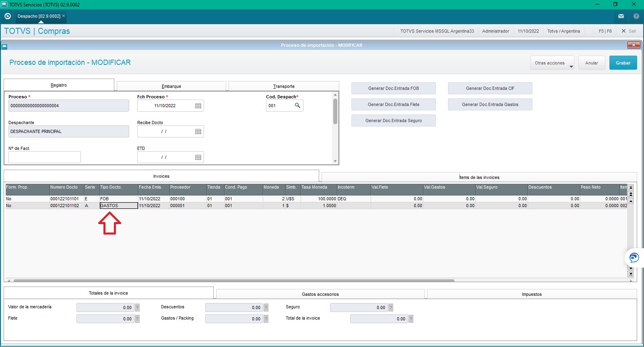Close the Proceso de importación dialog
This screenshot has height=347, width=644.
click(x=634, y=45)
